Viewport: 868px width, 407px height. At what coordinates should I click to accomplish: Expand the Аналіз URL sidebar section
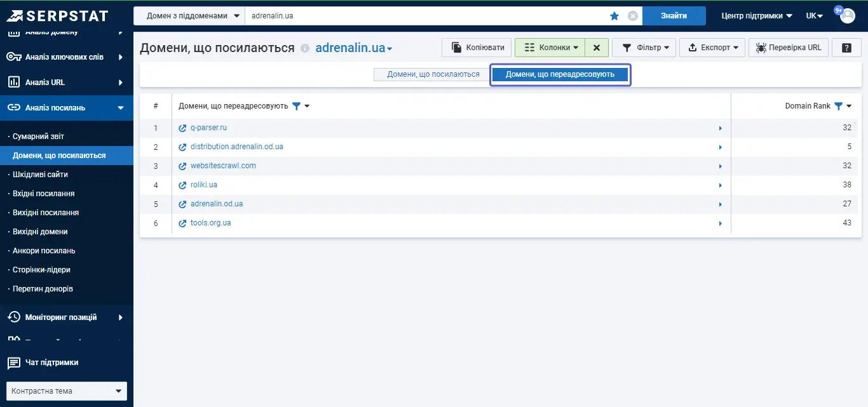pyautogui.click(x=121, y=83)
